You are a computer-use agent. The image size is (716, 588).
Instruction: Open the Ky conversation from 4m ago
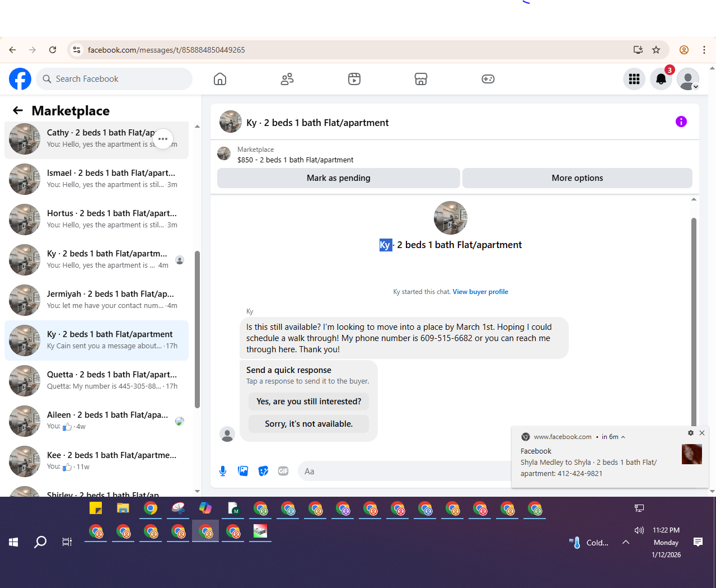(96, 259)
